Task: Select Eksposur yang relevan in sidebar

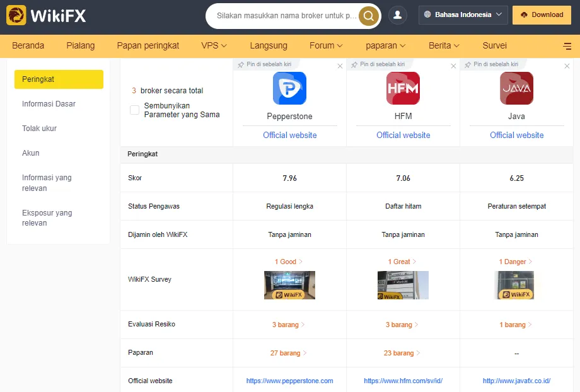Action: point(47,218)
